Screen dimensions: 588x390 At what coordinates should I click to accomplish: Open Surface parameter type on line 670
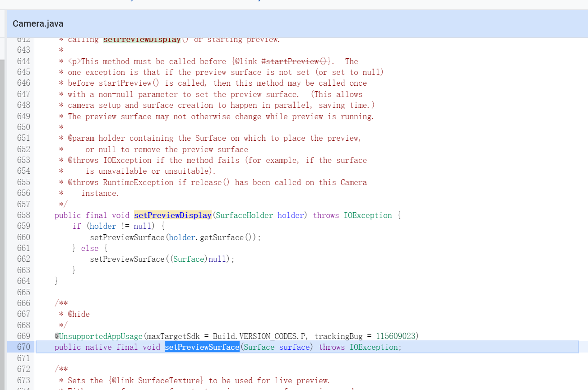click(259, 347)
